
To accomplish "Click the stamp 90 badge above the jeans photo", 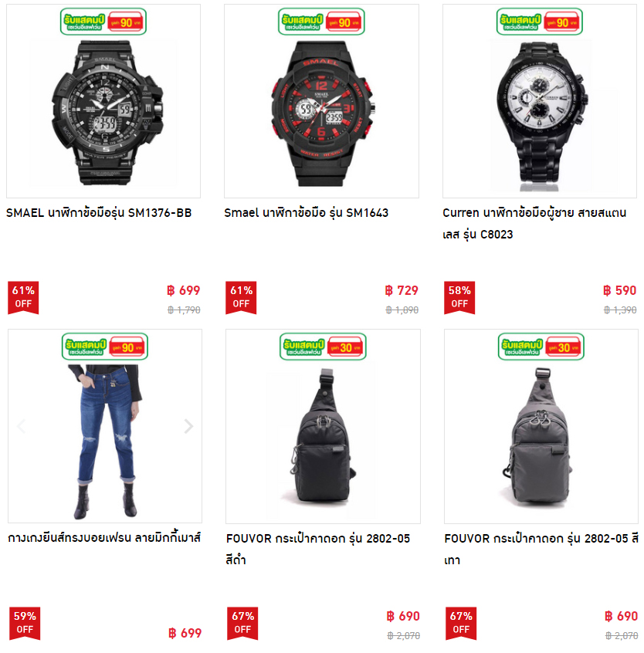I will coord(104,347).
